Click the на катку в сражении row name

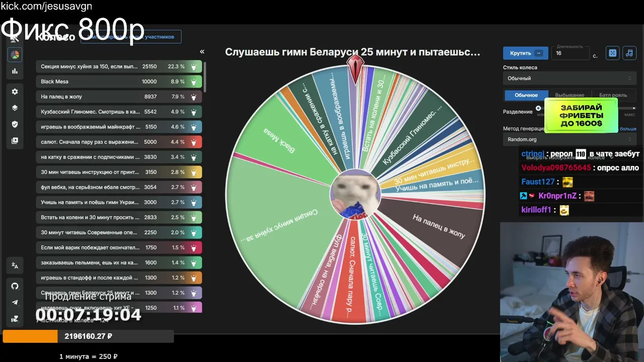(90, 157)
